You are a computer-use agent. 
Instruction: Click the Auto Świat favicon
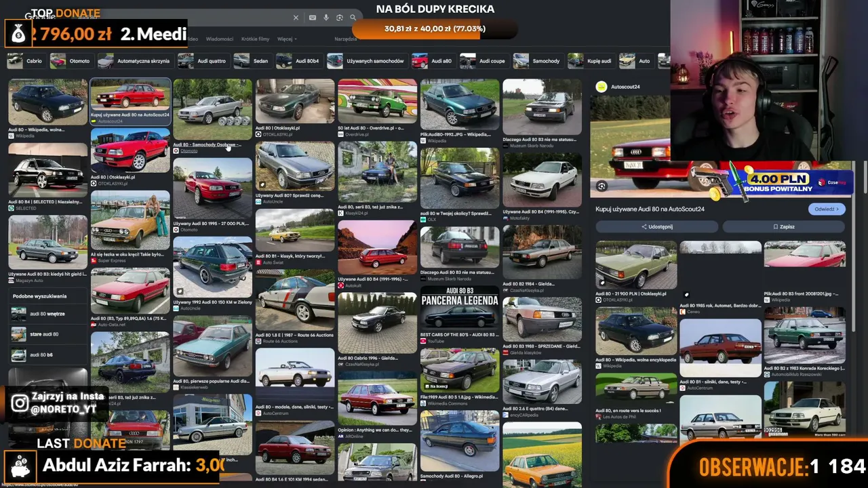(x=258, y=262)
